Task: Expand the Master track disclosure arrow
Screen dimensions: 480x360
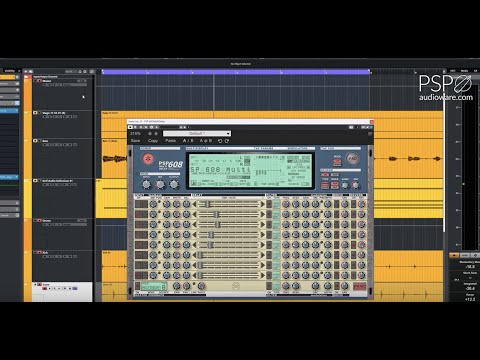Action: coord(35,81)
